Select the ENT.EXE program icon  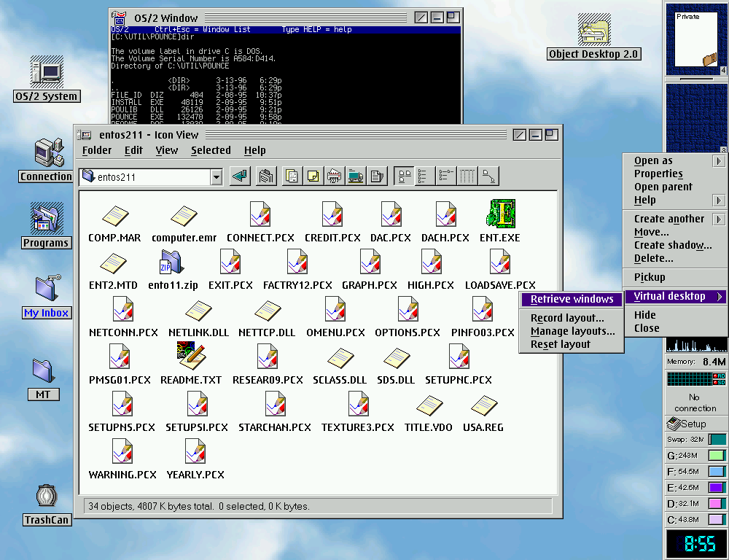tap(501, 214)
